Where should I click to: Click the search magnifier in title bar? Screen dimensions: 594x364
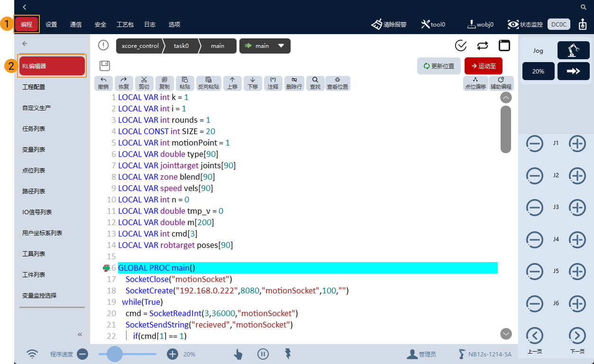click(584, 7)
